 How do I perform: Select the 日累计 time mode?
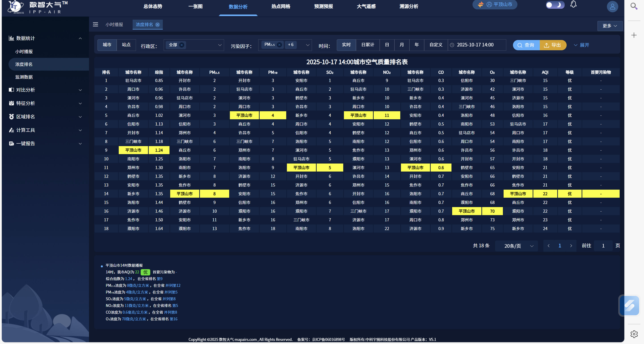[x=367, y=45]
